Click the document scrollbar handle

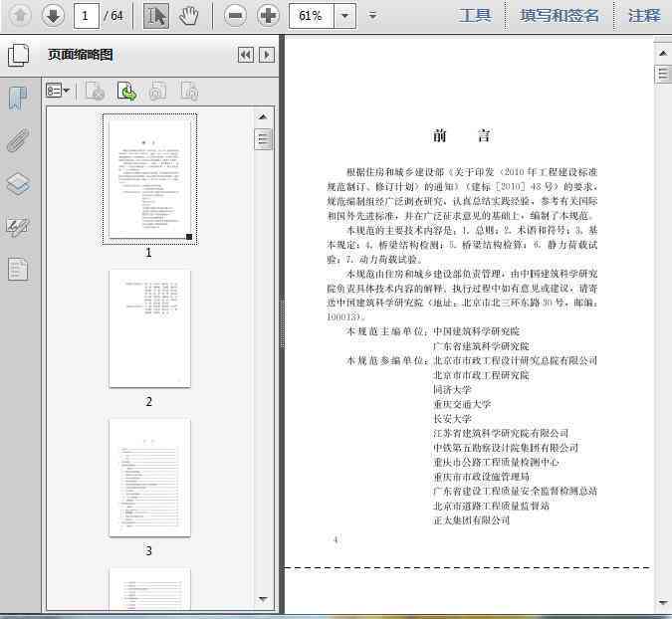click(663, 75)
